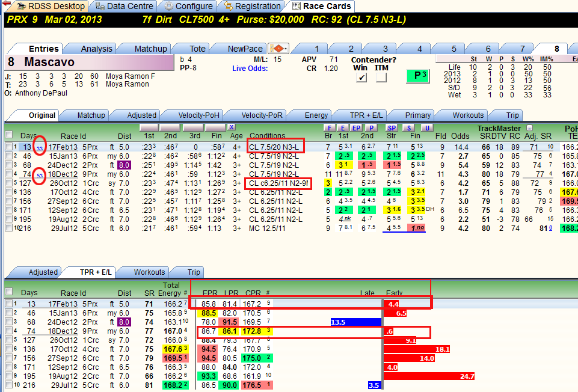Click the S pace filter button
Image resolution: width=578 pixels, height=392 pixels.
point(408,128)
